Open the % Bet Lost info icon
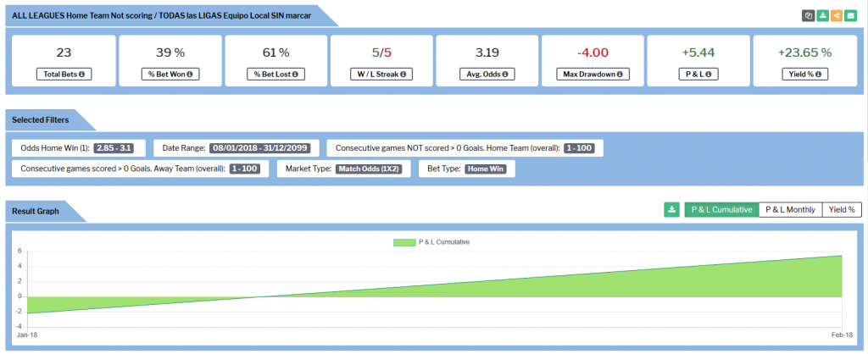This screenshot has width=868, height=354. (x=295, y=75)
